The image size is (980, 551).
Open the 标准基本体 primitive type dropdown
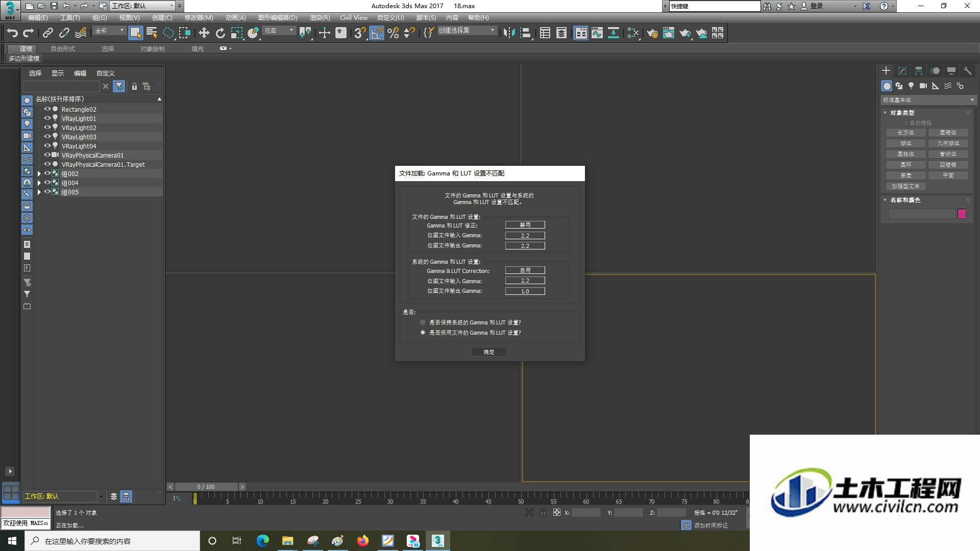click(x=928, y=100)
